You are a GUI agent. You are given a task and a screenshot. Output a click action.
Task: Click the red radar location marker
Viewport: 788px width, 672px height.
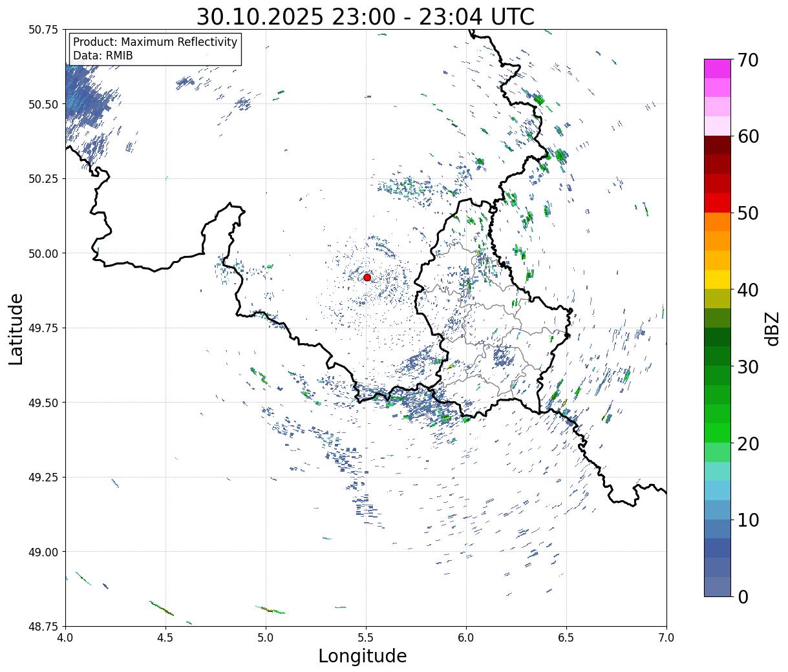[x=367, y=277]
